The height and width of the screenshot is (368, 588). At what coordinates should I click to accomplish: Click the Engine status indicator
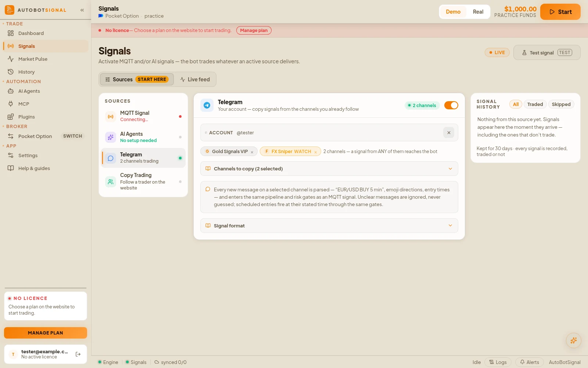(x=108, y=362)
